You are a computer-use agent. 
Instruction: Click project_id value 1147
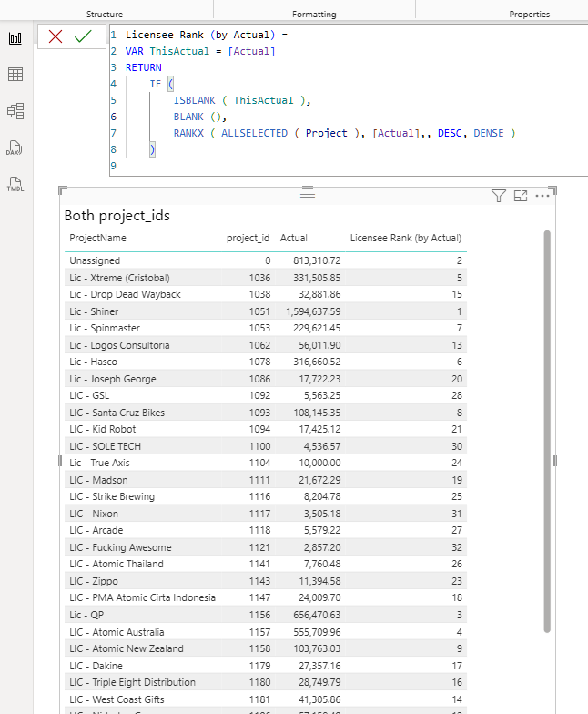[x=259, y=597]
